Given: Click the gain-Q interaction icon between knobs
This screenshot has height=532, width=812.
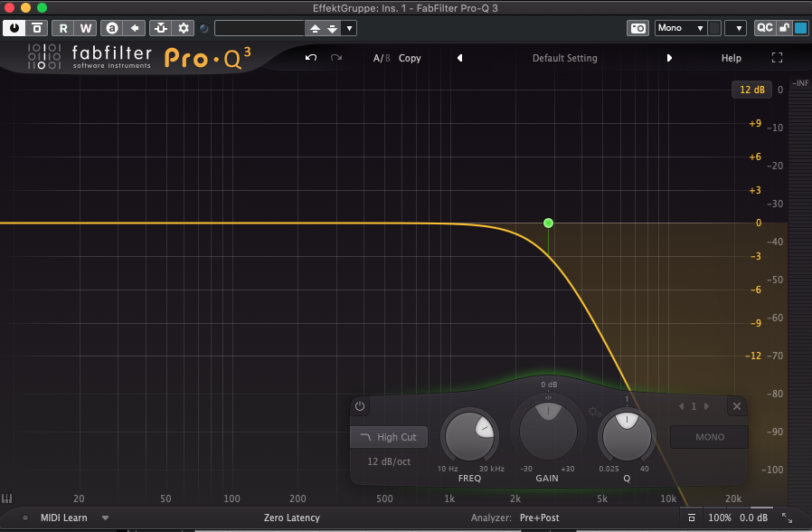Looking at the screenshot, I should point(594,412).
